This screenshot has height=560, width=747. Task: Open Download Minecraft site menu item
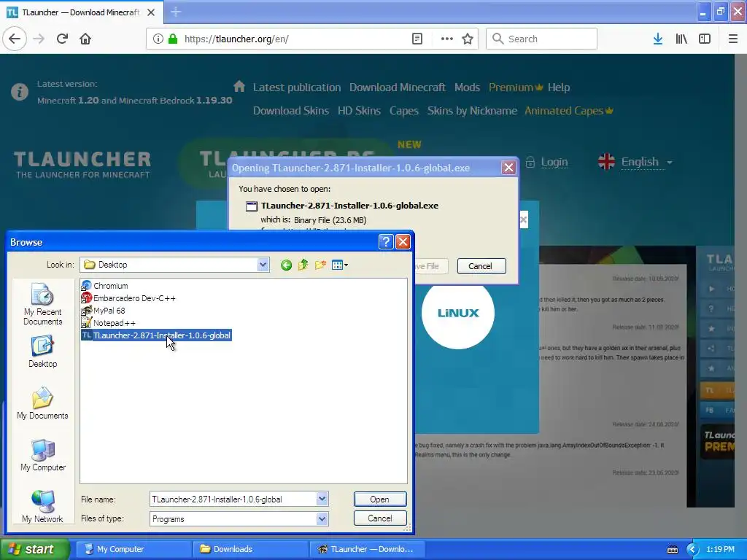pyautogui.click(x=398, y=87)
